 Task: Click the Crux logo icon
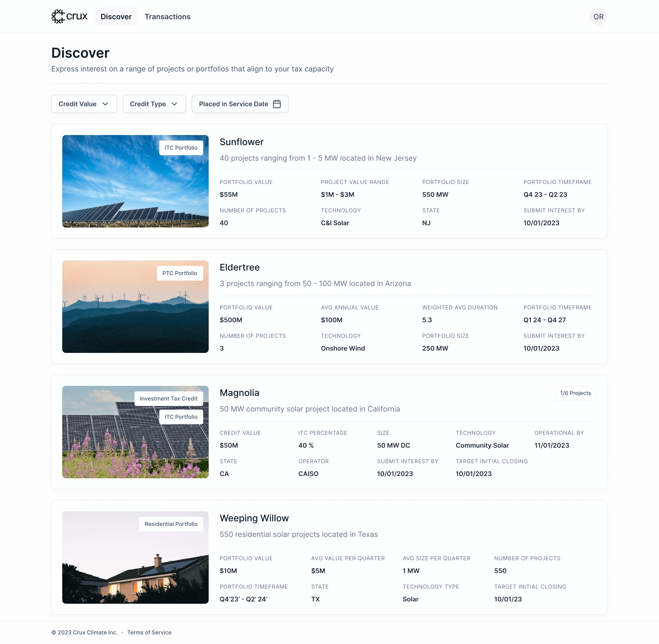pos(58,16)
